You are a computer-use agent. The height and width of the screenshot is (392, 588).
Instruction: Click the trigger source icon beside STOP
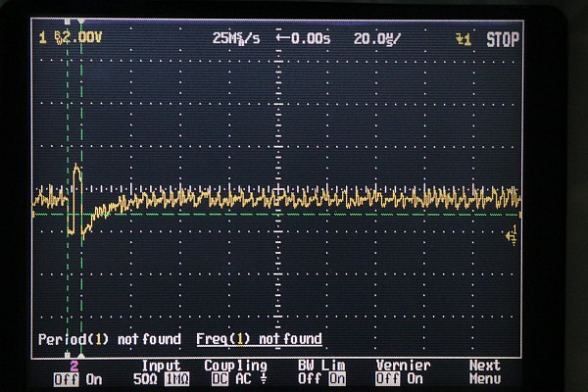[464, 39]
